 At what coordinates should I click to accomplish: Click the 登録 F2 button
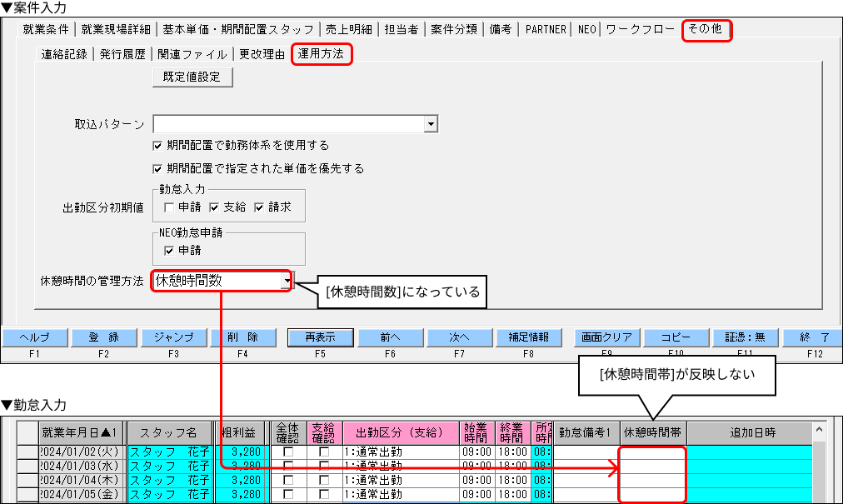tap(104, 337)
